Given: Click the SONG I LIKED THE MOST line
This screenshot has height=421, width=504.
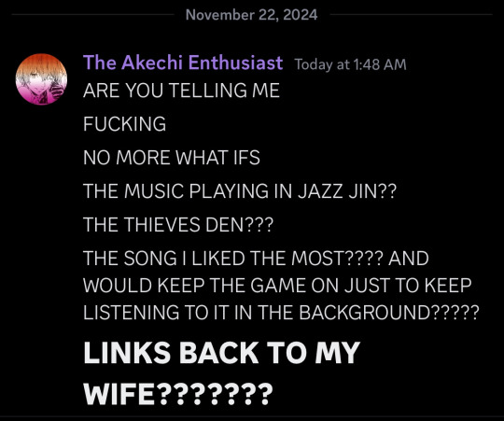Looking at the screenshot, I should click(256, 259).
